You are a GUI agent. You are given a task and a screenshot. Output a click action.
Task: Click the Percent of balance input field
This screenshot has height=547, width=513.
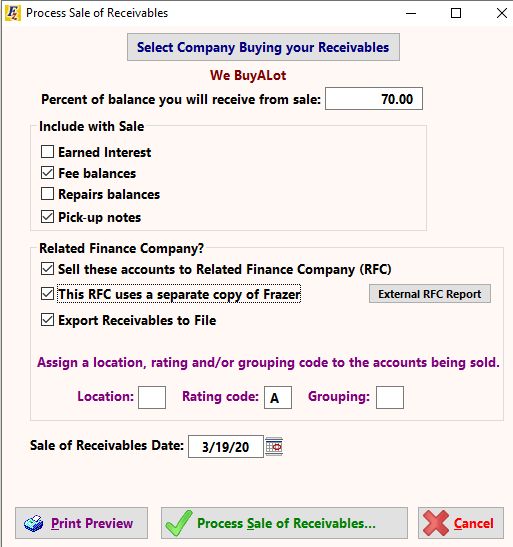point(374,99)
